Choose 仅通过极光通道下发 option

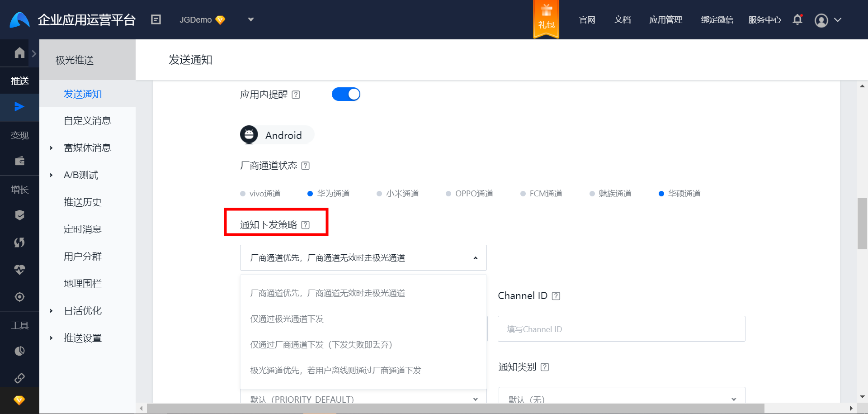click(x=363, y=319)
